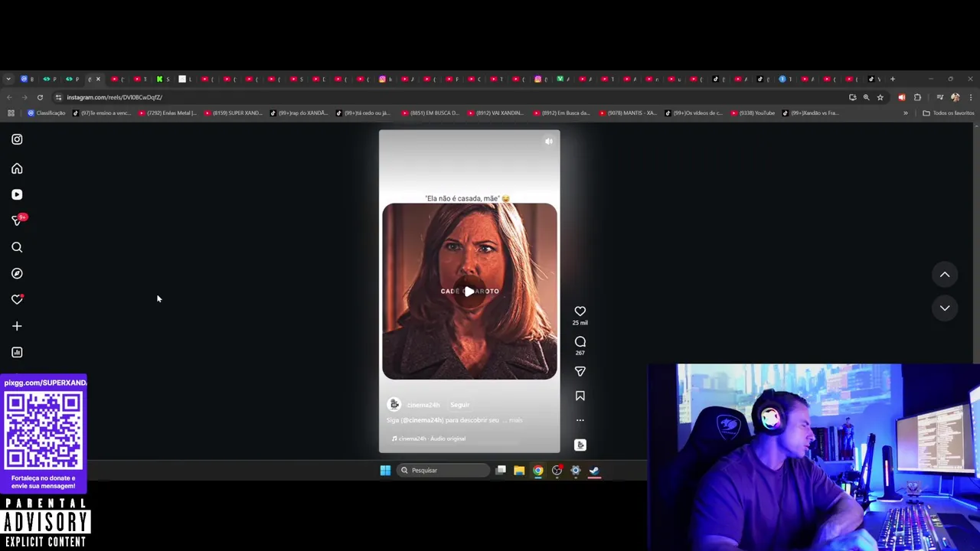Open a new Chrome tab with plus button

pos(892,79)
